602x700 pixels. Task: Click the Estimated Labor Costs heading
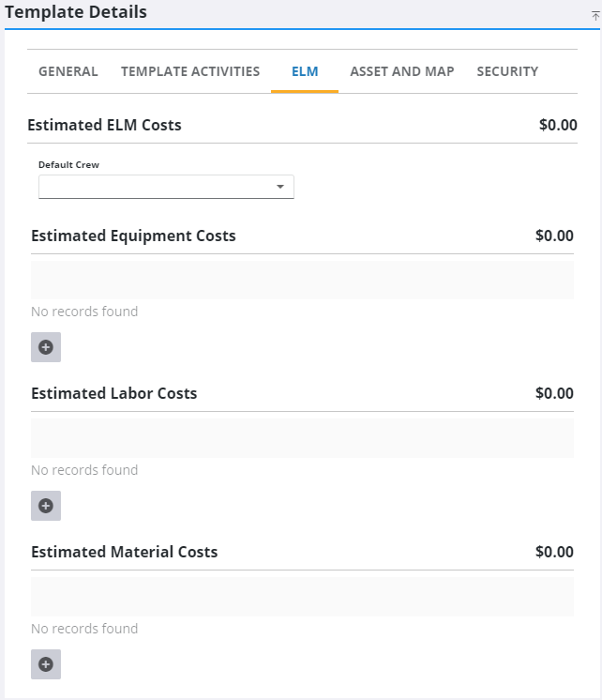[114, 394]
